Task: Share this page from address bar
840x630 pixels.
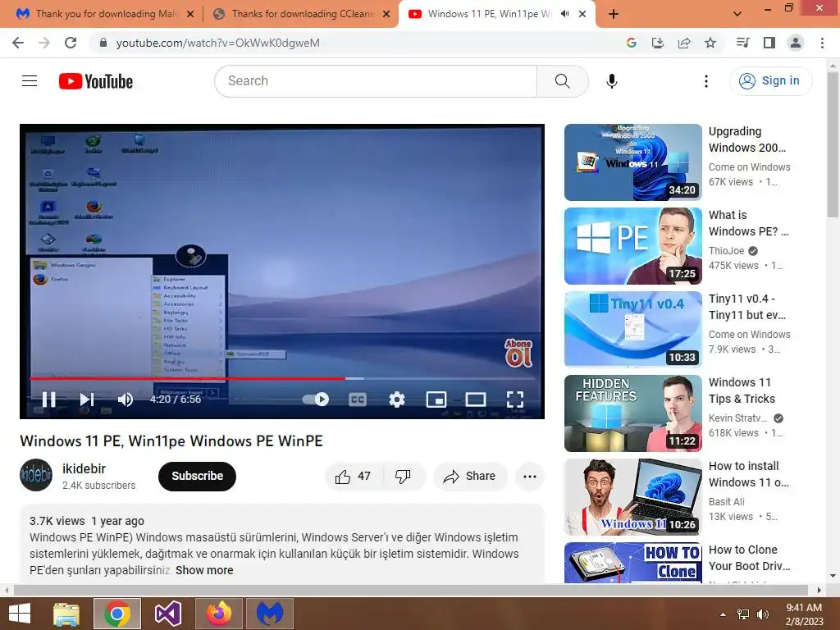Action: (x=683, y=43)
